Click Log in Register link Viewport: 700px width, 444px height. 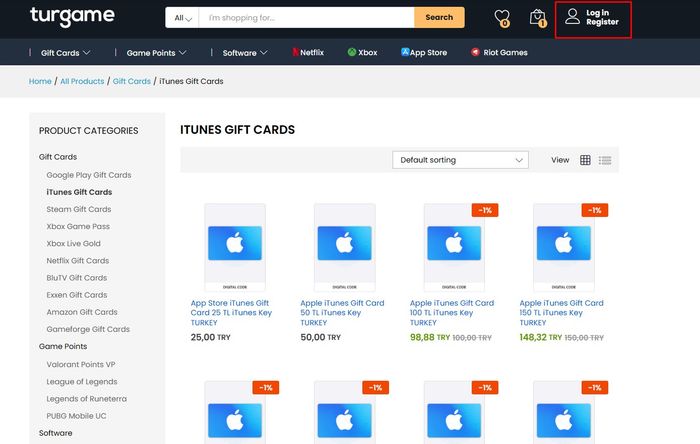pos(602,17)
